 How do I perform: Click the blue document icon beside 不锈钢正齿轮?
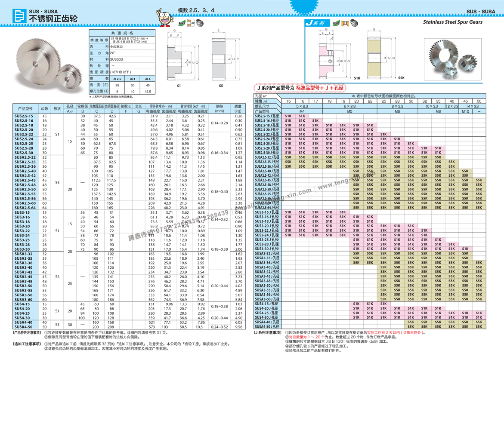tap(19, 16)
